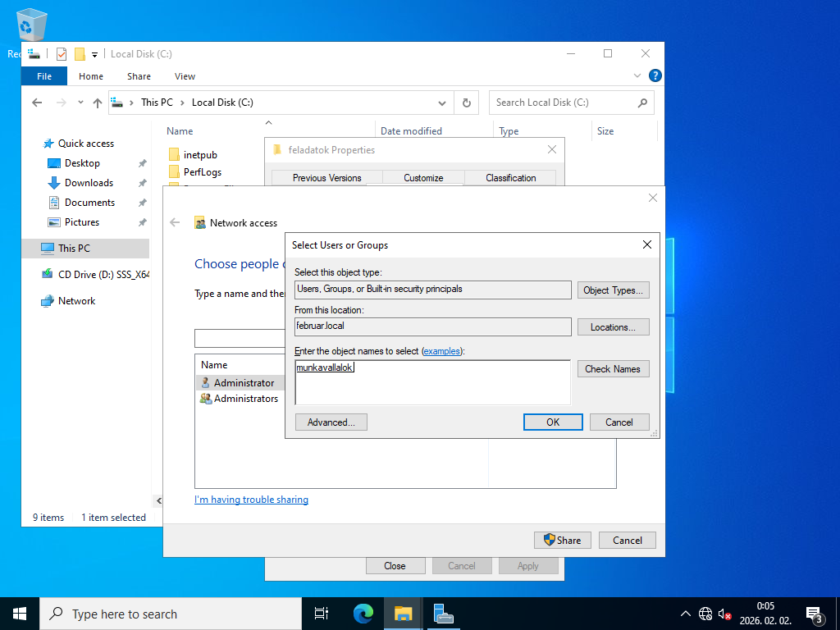The height and width of the screenshot is (630, 840).
Task: Open the examples link
Action: (x=441, y=351)
